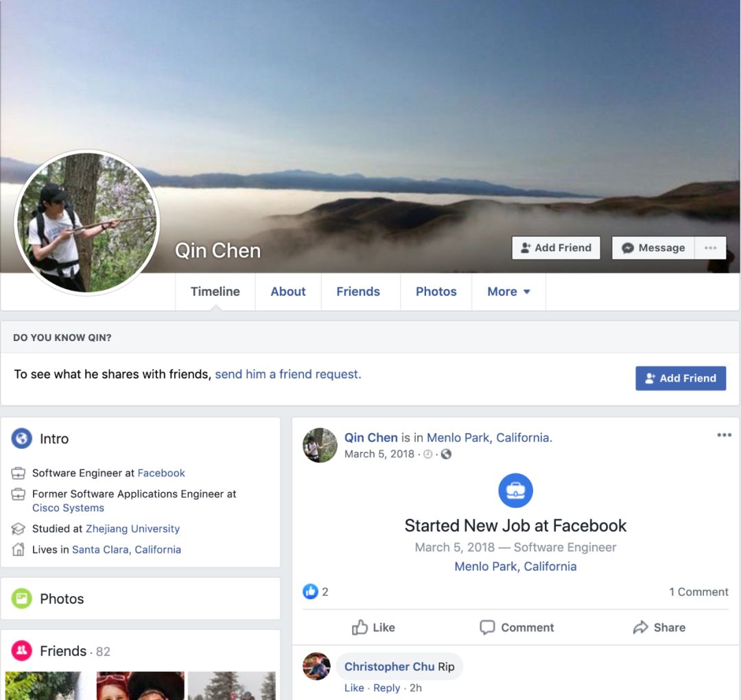Open the post options three-dots menu
This screenshot has width=741, height=700.
click(724, 435)
